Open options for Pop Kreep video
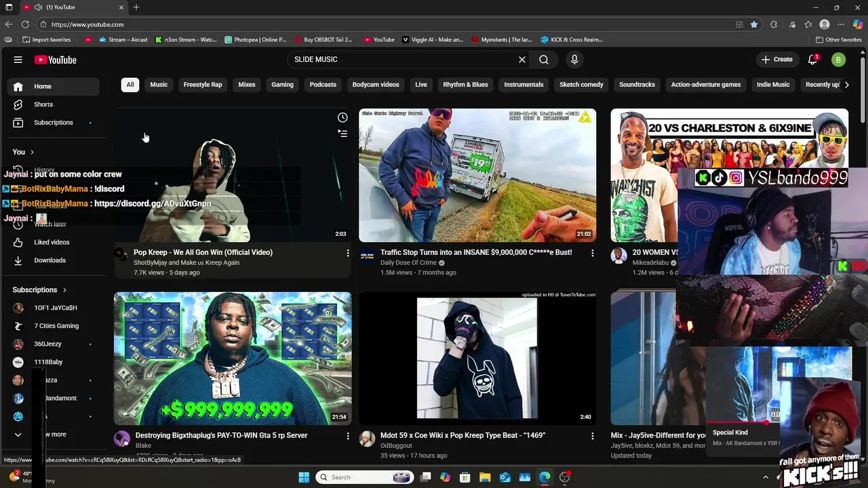 tap(348, 253)
